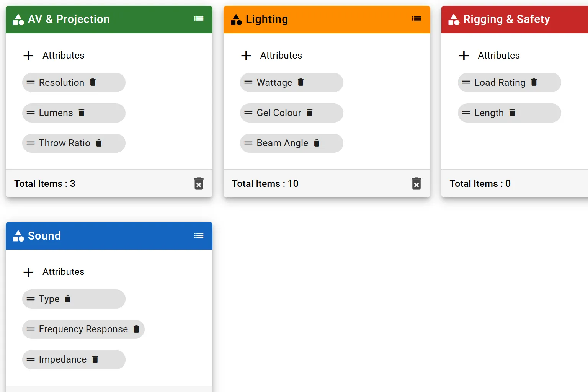
Task: Open the list menu icon on Lighting header
Action: [x=416, y=19]
